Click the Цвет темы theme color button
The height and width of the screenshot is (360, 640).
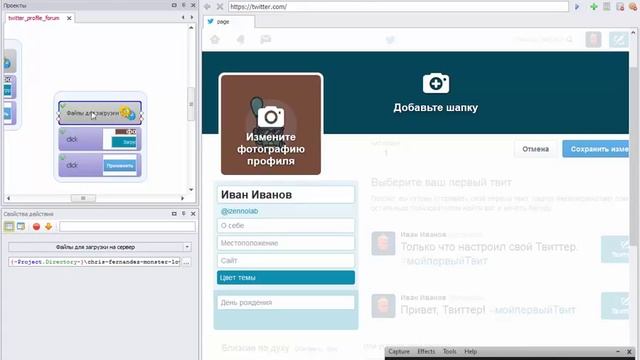tap(286, 278)
